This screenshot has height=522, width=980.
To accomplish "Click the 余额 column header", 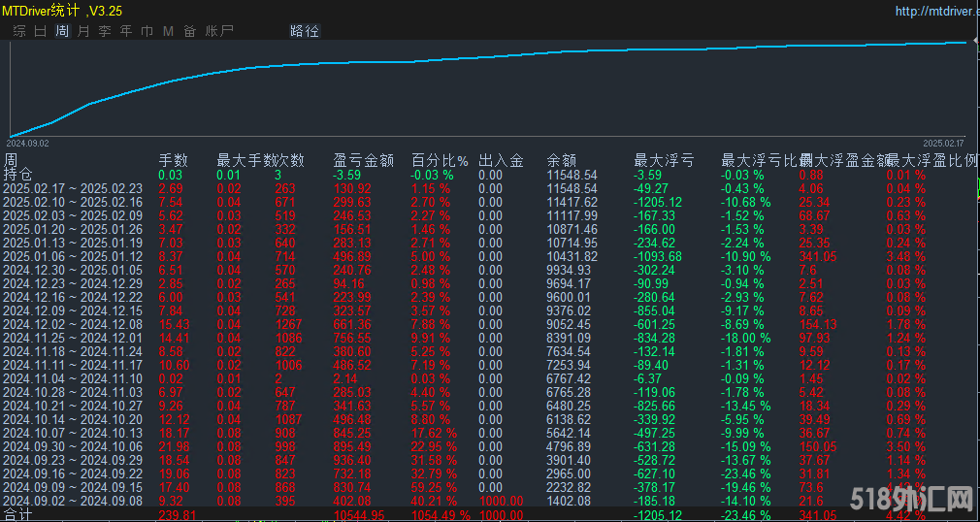I will pyautogui.click(x=561, y=161).
